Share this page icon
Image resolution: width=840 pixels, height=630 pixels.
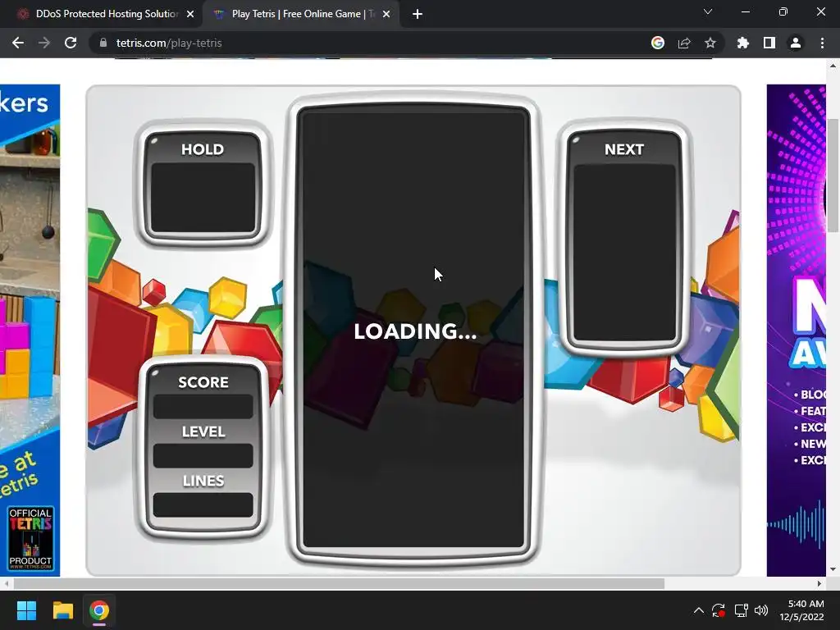(x=684, y=43)
